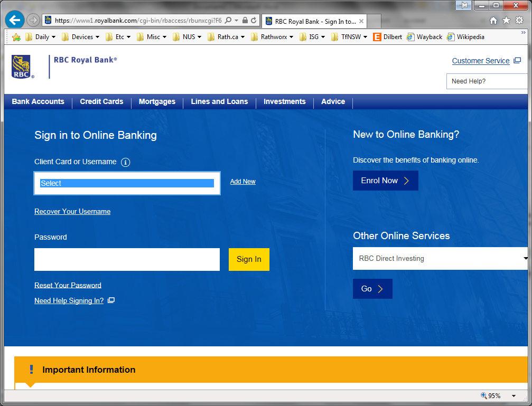Click the Enrol Now button
This screenshot has height=406, width=532.
385,181
